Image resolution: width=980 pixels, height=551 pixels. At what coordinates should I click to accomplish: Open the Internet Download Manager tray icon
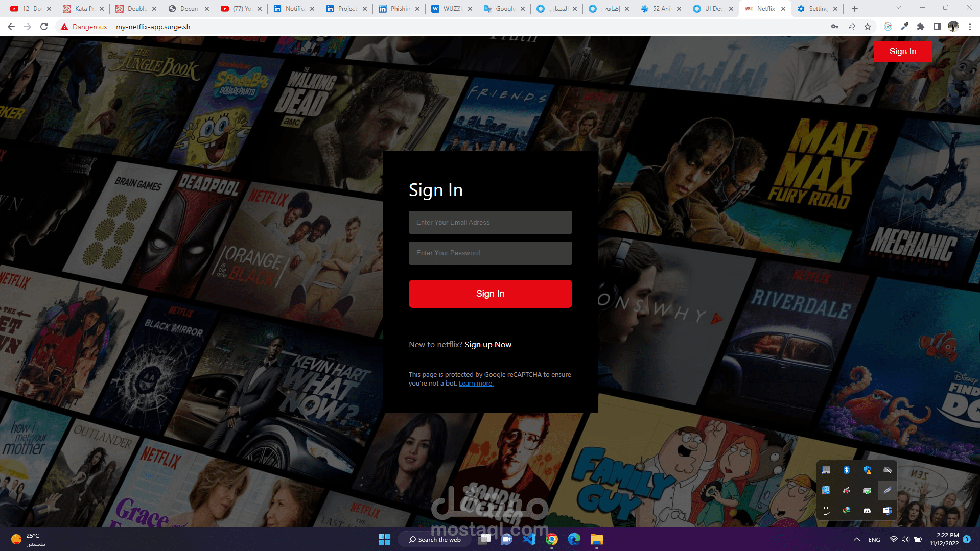point(847,511)
